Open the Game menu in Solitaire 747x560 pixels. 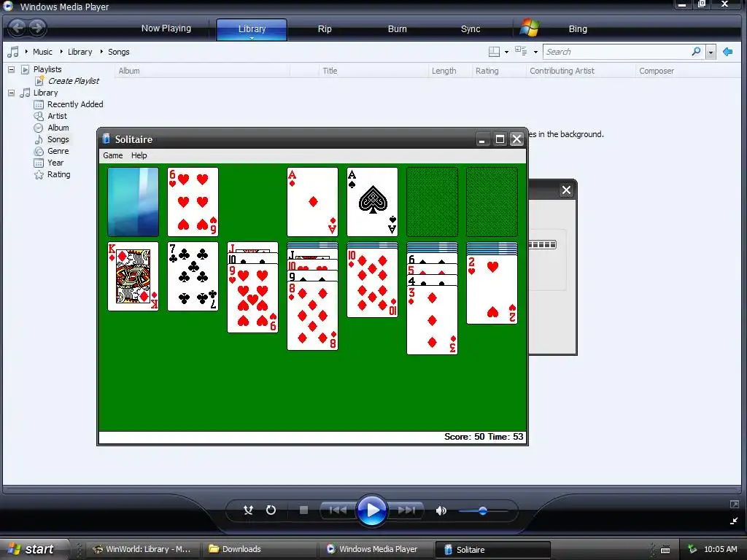(112, 155)
